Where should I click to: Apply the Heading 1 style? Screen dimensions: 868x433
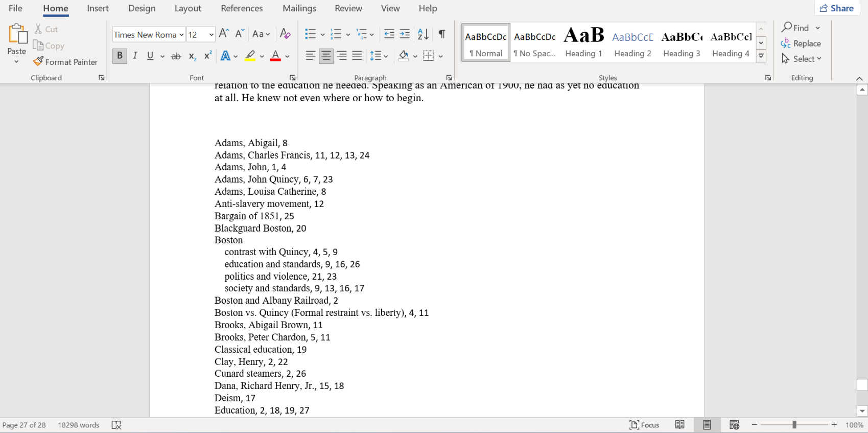tap(584, 42)
